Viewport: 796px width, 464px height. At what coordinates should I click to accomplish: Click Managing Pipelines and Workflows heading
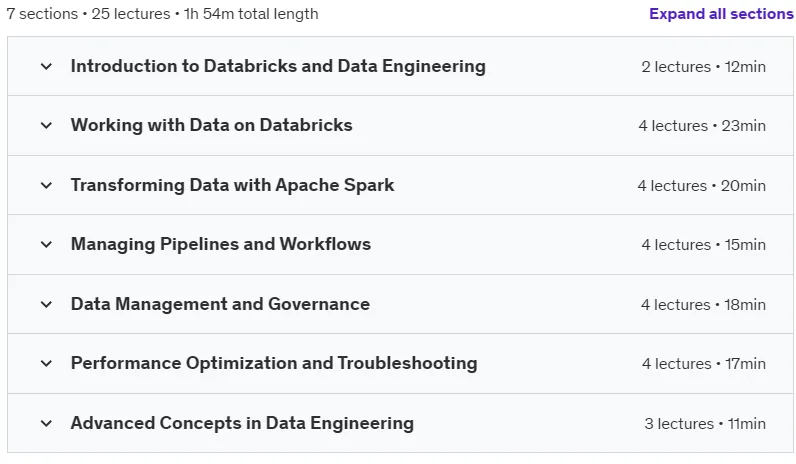click(x=221, y=244)
